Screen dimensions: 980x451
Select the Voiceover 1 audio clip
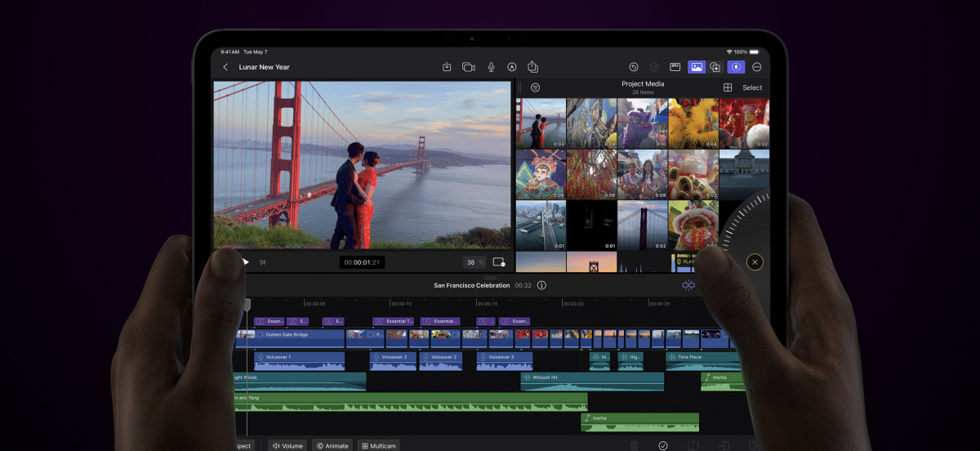pyautogui.click(x=300, y=361)
